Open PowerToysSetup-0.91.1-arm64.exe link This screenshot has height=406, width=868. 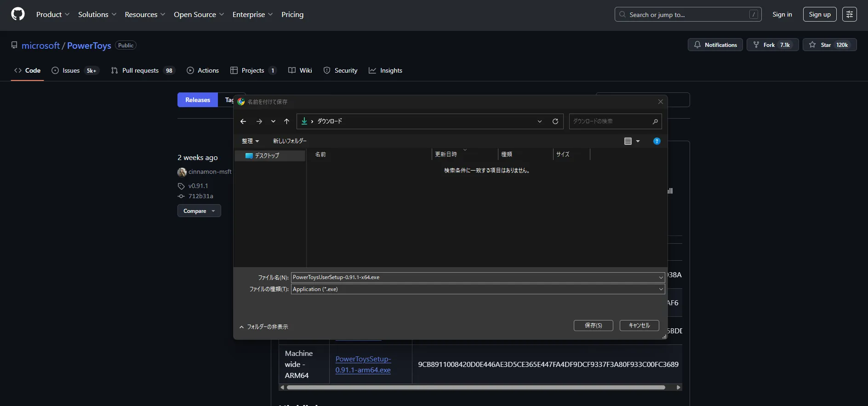coord(363,365)
